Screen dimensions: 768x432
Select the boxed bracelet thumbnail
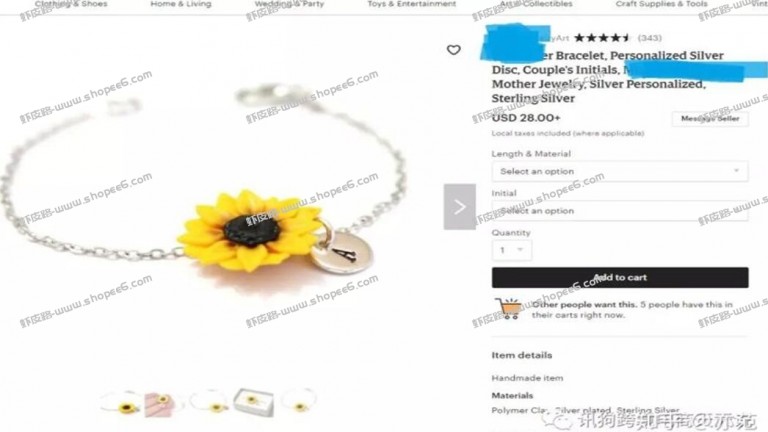[x=253, y=402]
